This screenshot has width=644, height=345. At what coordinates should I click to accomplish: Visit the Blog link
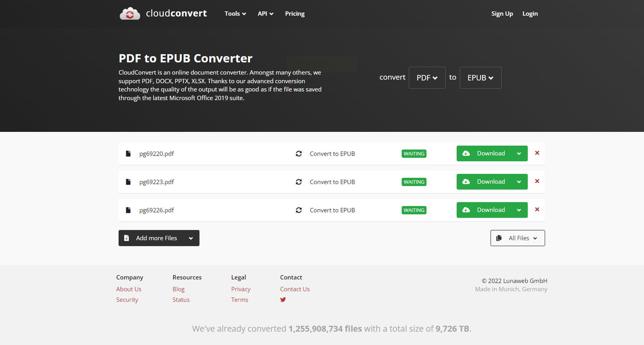[178, 289]
